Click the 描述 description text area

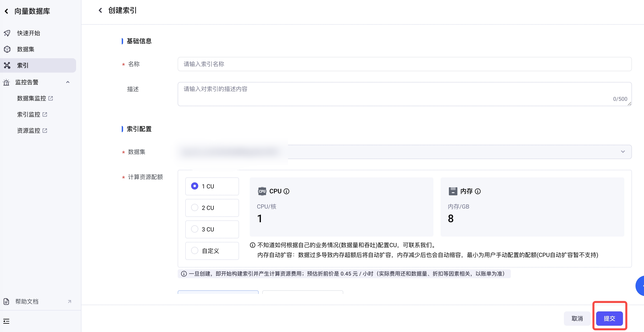(404, 94)
